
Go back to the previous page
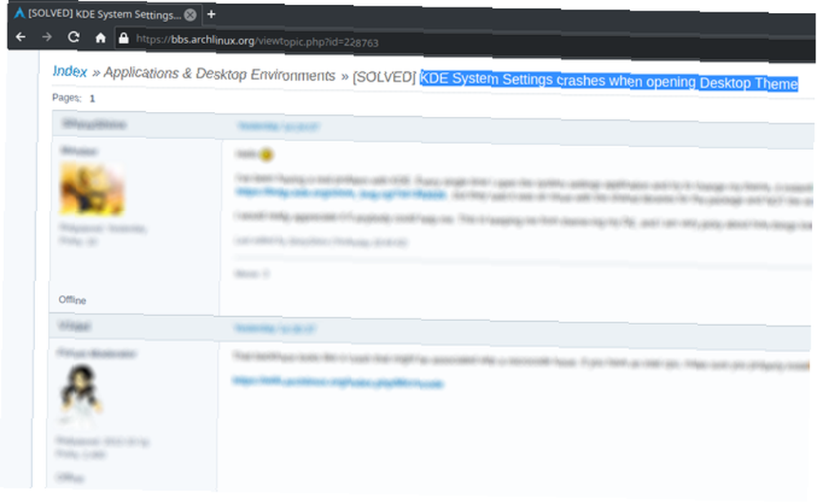coord(21,37)
